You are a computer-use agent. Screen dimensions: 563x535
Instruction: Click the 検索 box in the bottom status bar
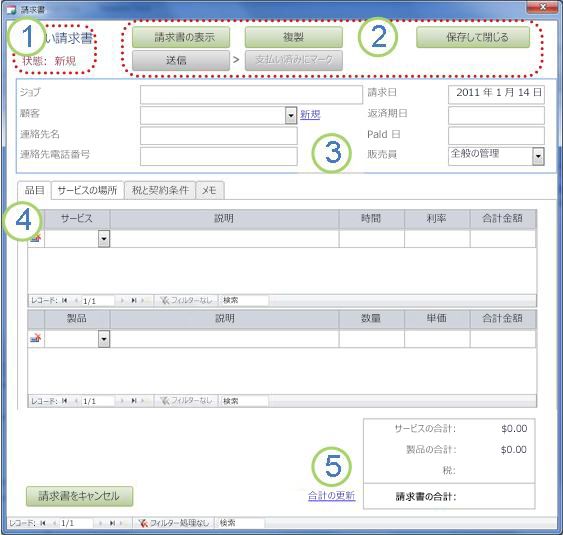coord(241,523)
